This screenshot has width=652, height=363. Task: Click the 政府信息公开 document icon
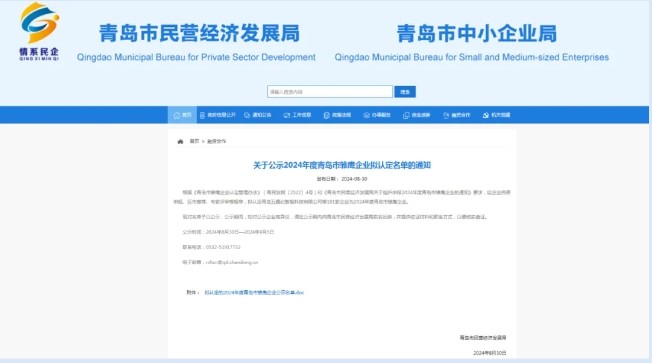pos(202,115)
